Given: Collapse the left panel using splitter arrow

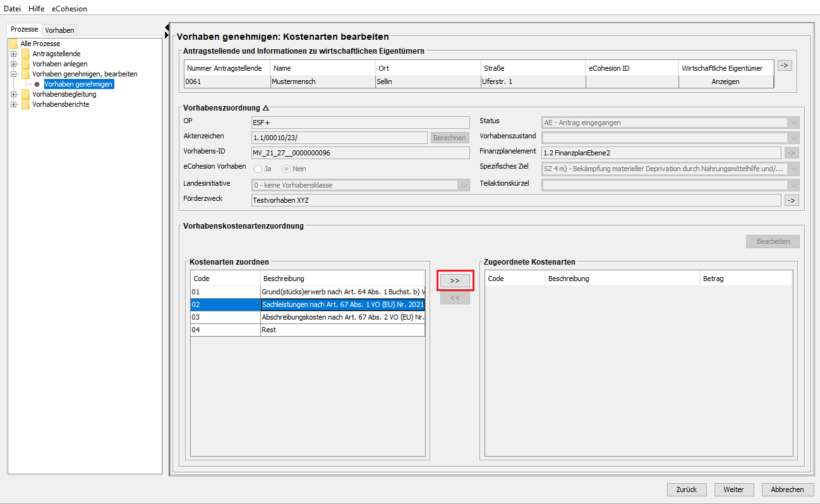Looking at the screenshot, I should coord(167,27).
